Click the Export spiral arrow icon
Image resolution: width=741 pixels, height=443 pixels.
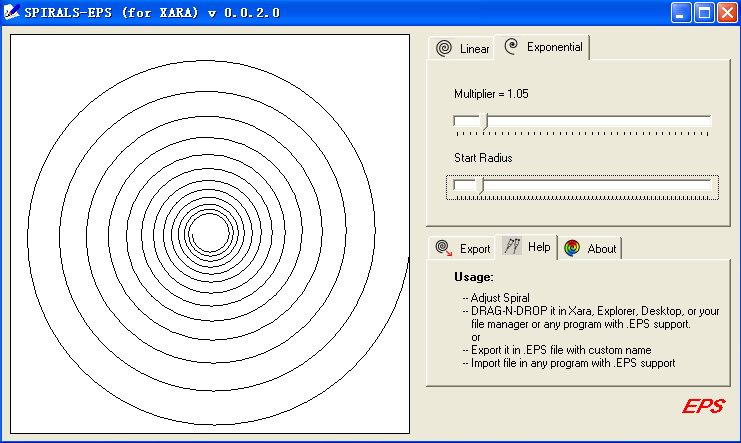click(x=443, y=248)
